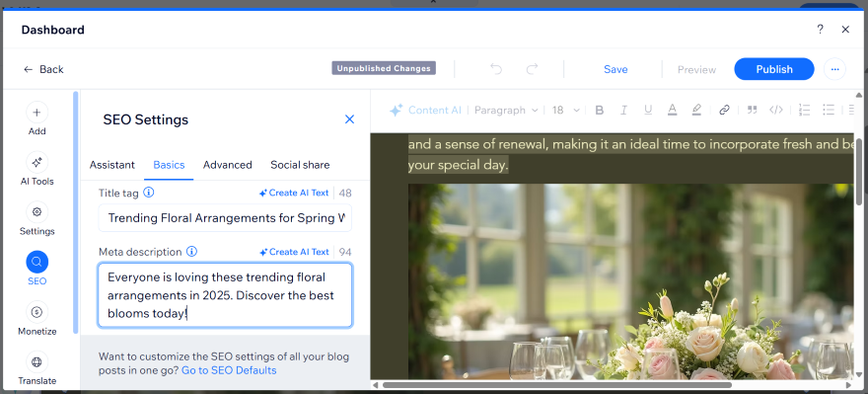The image size is (868, 394).
Task: Switch to the Assistant tab
Action: pyautogui.click(x=111, y=165)
